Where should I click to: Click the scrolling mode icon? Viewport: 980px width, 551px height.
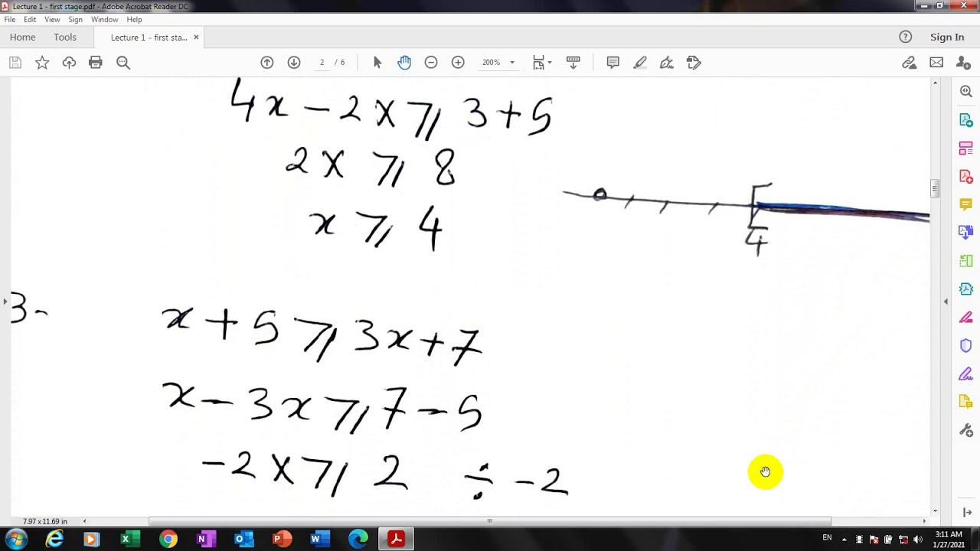point(573,63)
